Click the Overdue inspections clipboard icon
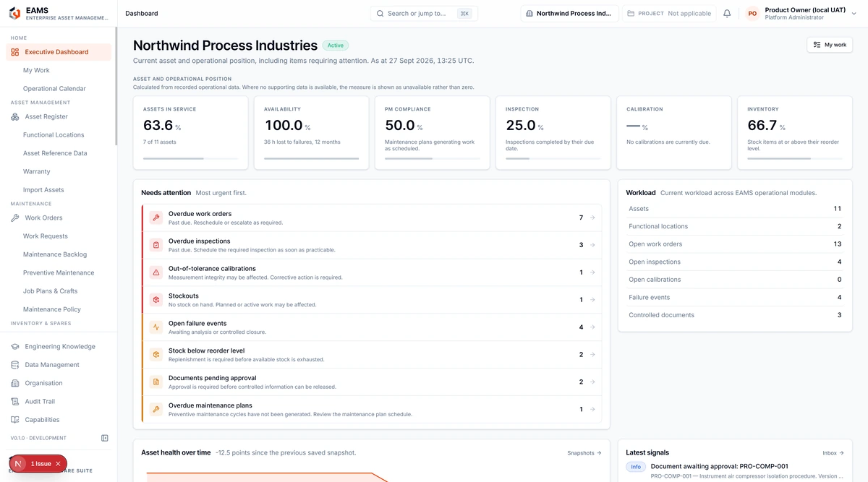The width and height of the screenshot is (868, 482). pos(156,245)
